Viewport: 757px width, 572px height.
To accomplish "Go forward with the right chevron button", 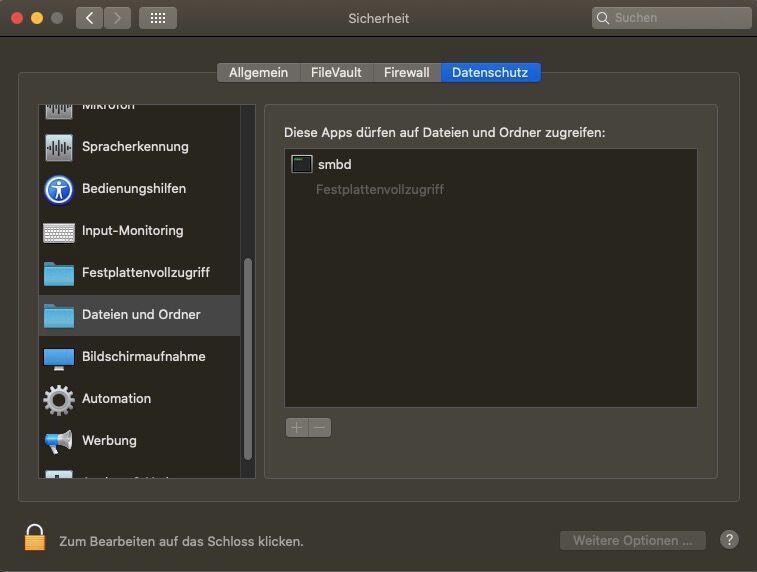I will 117,18.
